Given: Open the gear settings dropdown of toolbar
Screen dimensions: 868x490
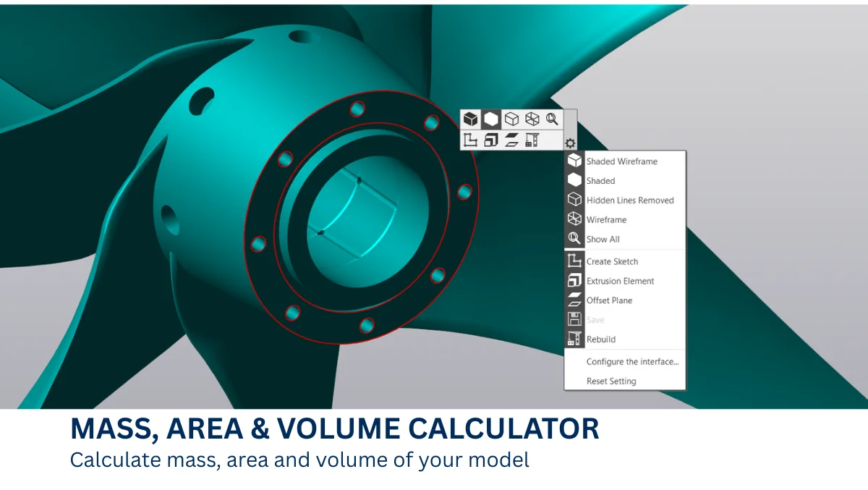Looking at the screenshot, I should (x=570, y=143).
